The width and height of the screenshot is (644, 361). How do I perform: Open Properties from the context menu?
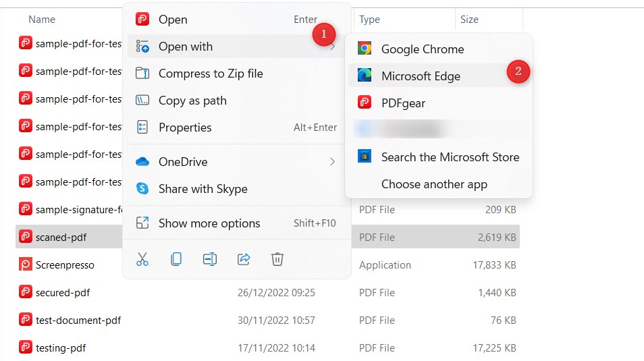(x=185, y=128)
